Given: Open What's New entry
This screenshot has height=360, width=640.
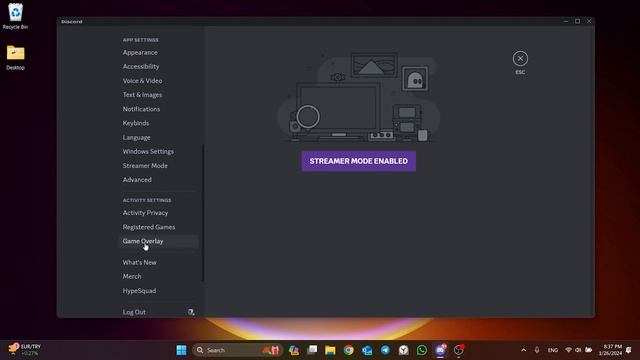Looking at the screenshot, I should tap(140, 262).
